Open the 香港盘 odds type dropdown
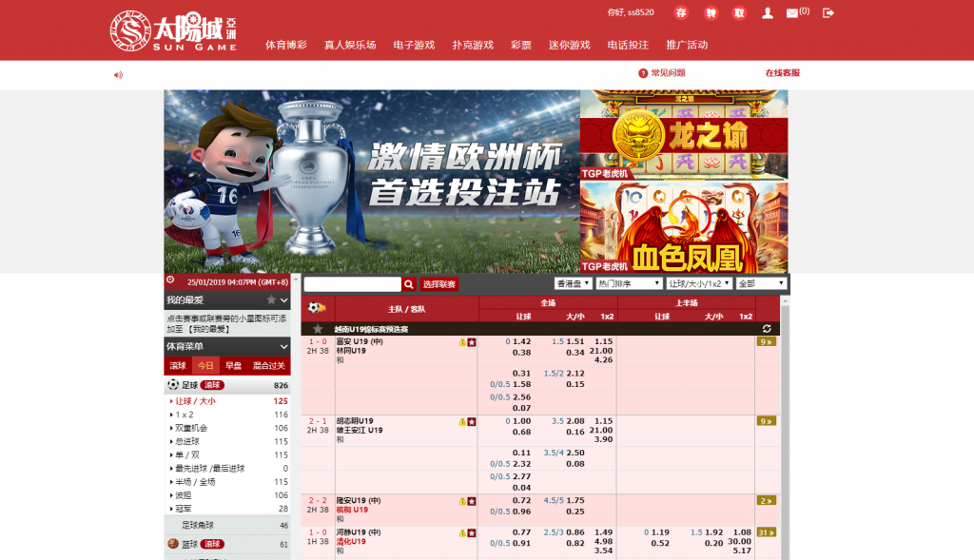 point(573,283)
